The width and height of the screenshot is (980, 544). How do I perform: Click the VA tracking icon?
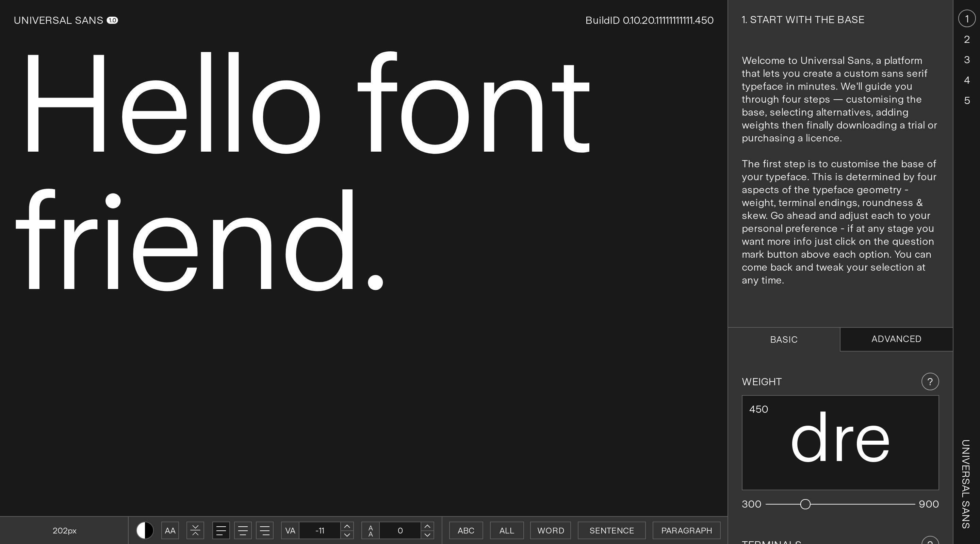pyautogui.click(x=290, y=530)
